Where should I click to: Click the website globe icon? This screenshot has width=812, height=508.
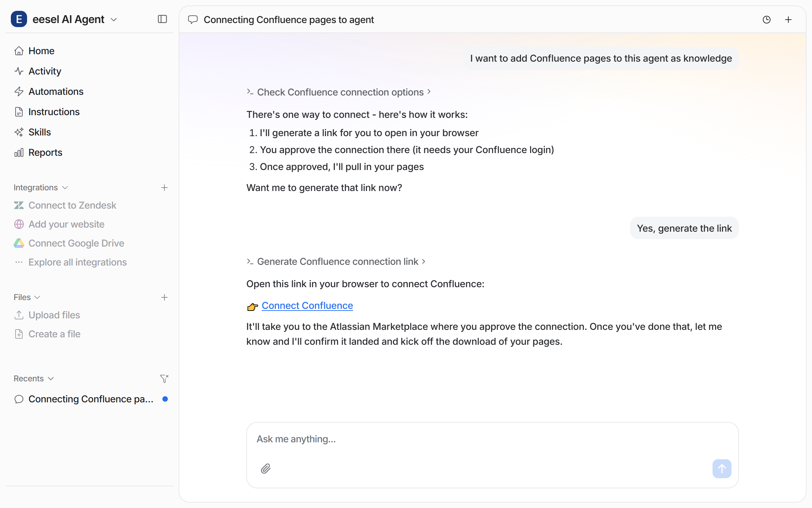point(19,224)
